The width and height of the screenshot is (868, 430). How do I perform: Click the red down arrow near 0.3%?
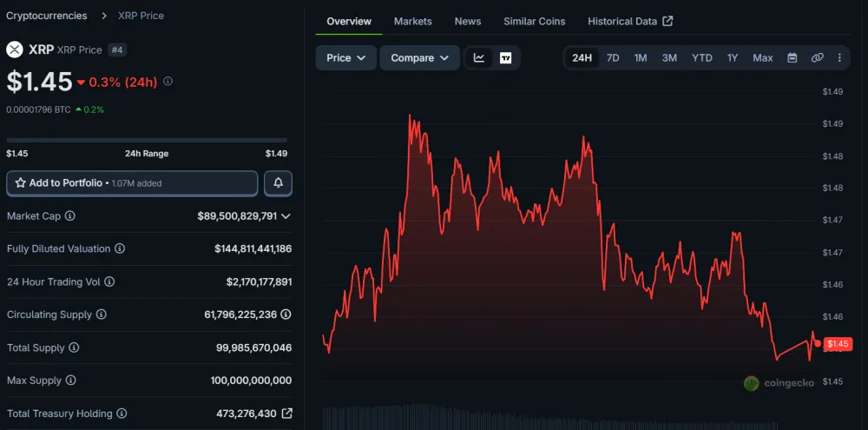[81, 83]
